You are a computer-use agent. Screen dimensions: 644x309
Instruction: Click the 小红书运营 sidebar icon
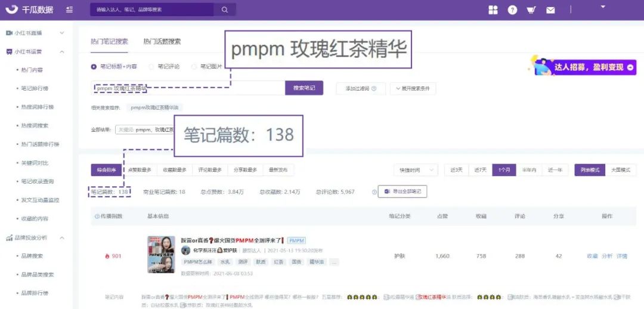coord(9,52)
